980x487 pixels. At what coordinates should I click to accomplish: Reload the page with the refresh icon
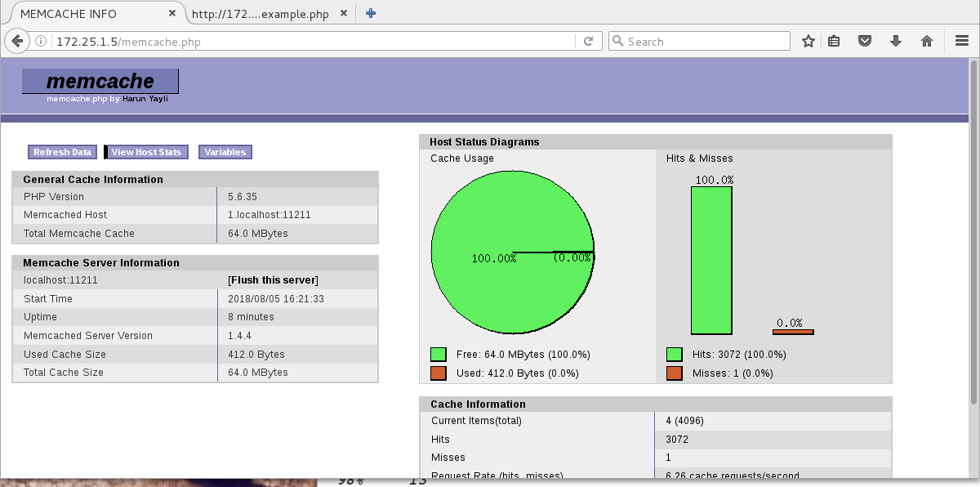pyautogui.click(x=588, y=41)
